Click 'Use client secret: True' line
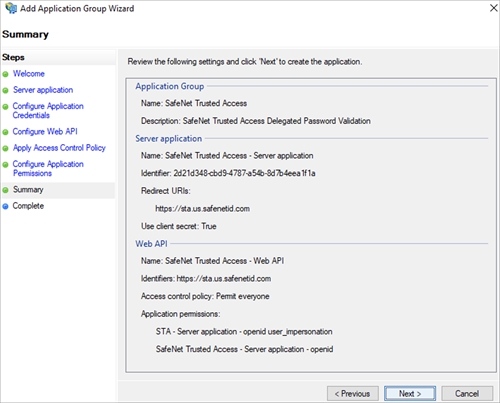The image size is (500, 403). point(179,226)
